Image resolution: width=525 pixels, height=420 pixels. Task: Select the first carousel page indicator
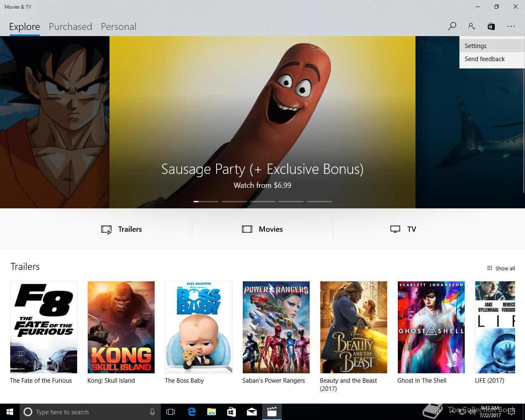click(206, 201)
